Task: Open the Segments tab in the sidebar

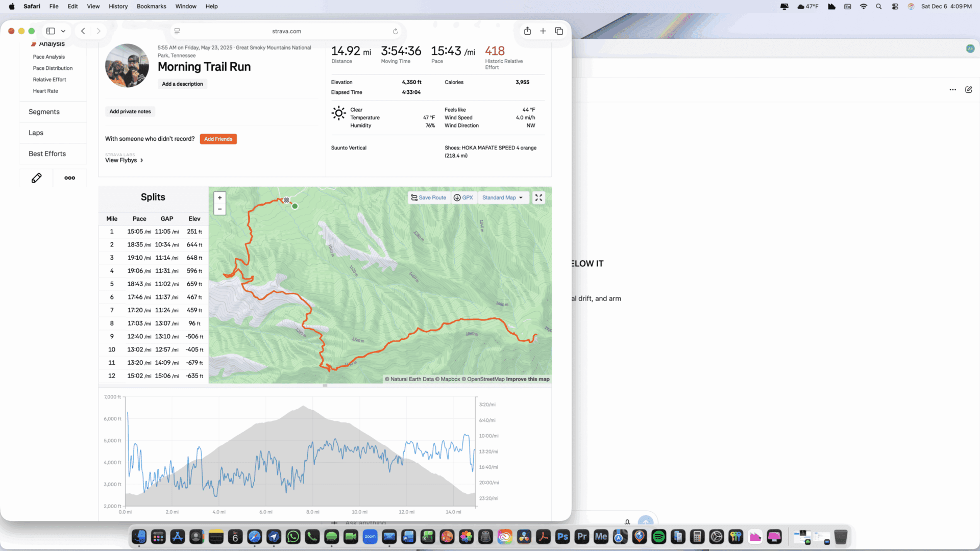Action: pos(44,112)
